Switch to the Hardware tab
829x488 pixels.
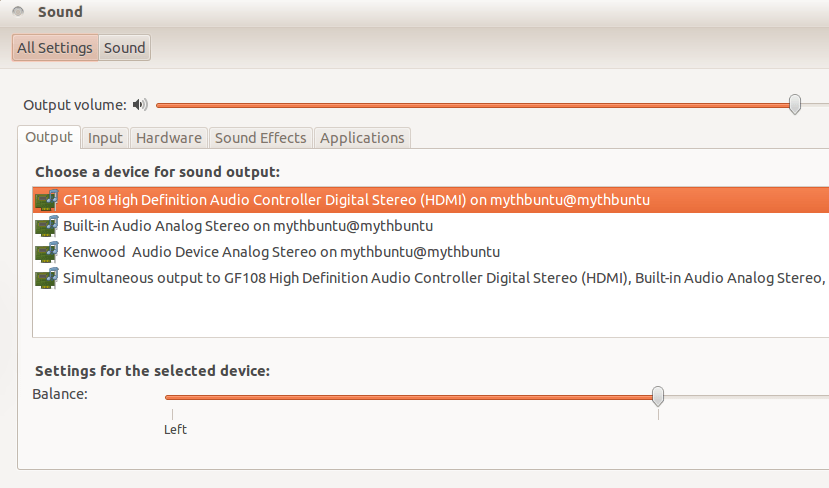pyautogui.click(x=169, y=138)
